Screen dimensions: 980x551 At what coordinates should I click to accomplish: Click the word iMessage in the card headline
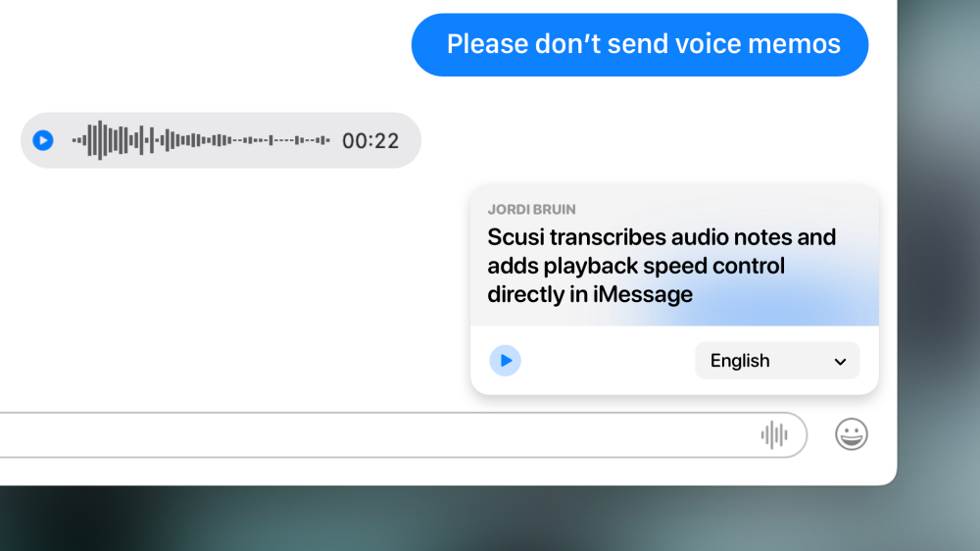pos(643,294)
